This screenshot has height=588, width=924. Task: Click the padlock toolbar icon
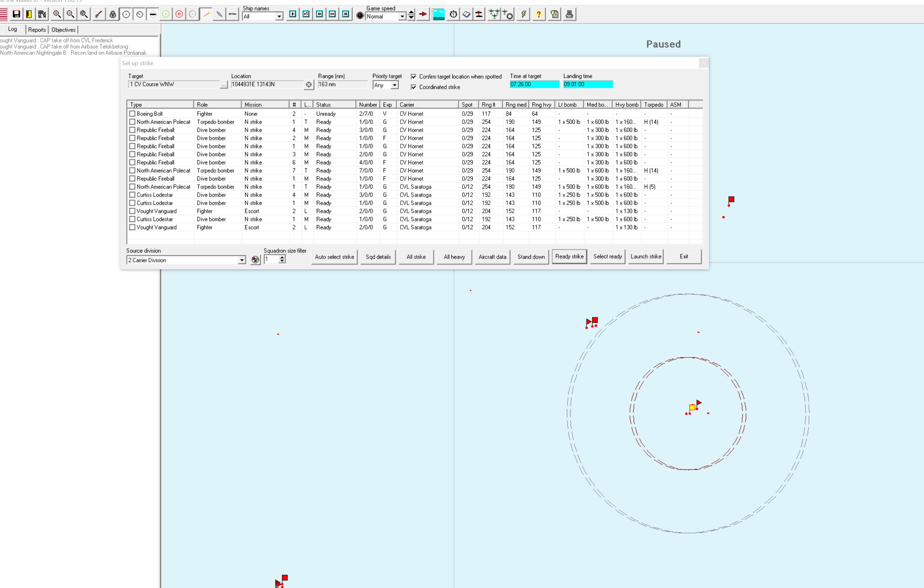pyautogui.click(x=112, y=14)
